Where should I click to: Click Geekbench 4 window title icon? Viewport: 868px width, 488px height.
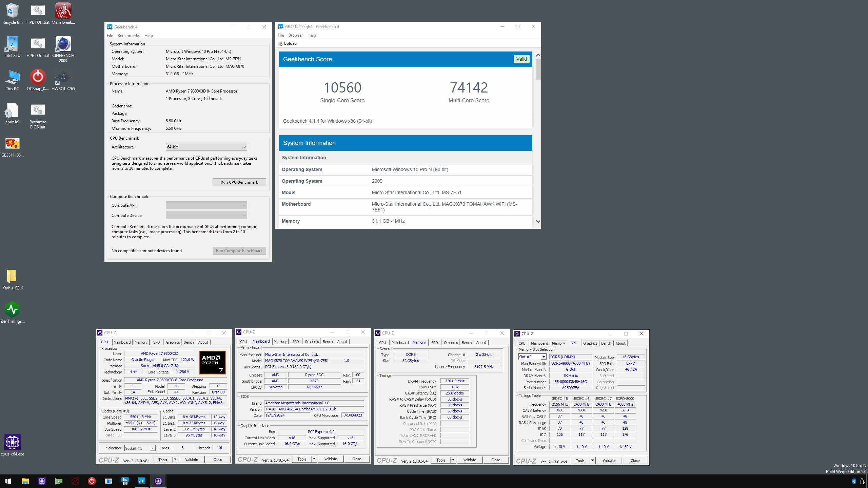(110, 27)
